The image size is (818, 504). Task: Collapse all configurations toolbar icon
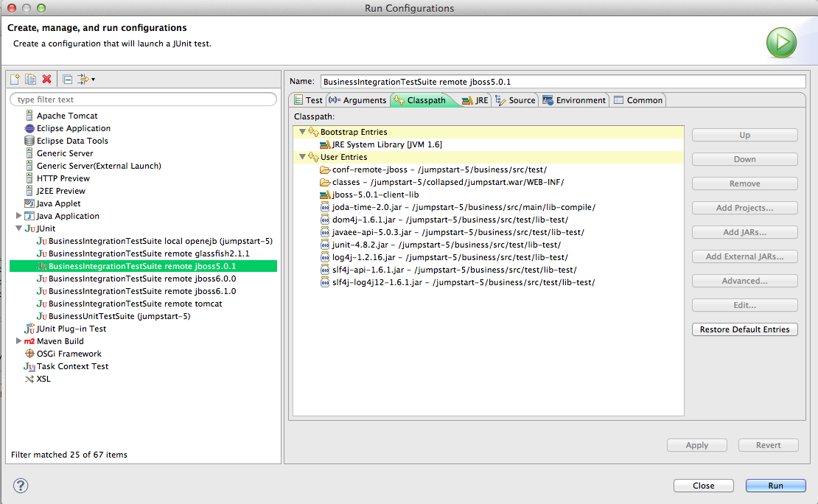coord(67,80)
